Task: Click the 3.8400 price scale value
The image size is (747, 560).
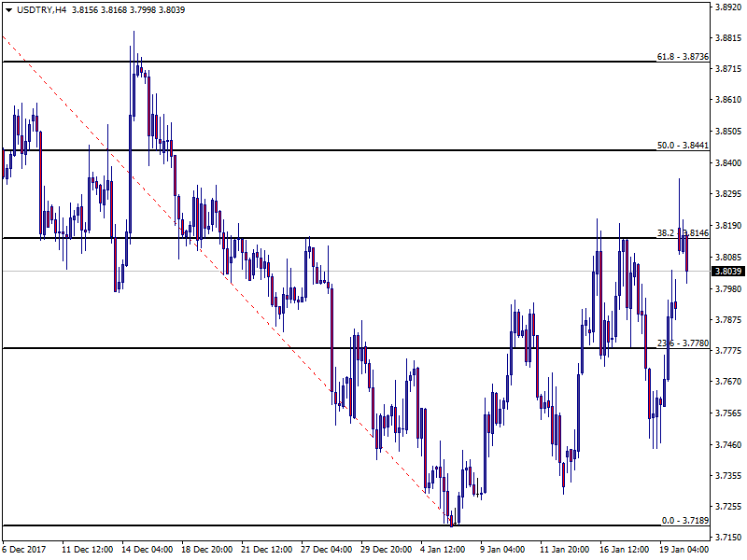Action: (727, 163)
